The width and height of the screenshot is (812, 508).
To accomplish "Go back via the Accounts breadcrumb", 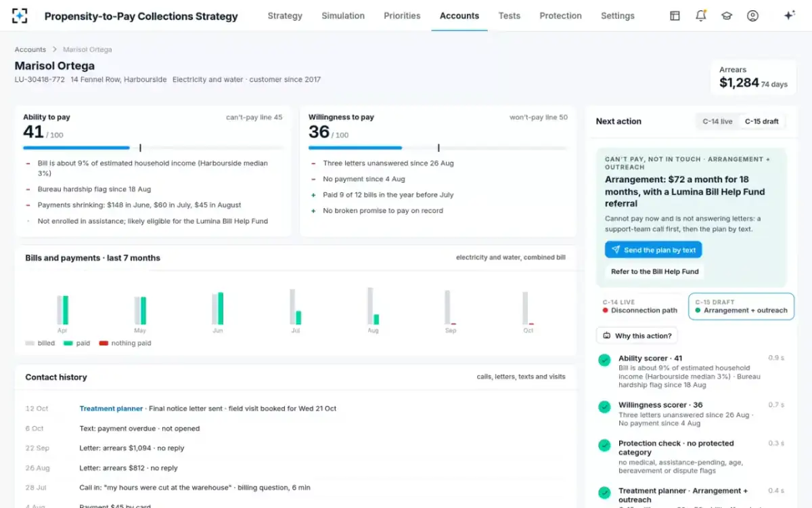I will [30, 49].
